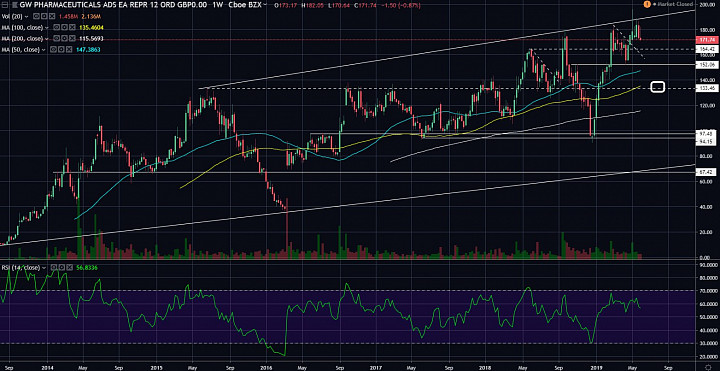Click the MA 50 value 147.3863
Screen dimensions: 720x371
click(x=88, y=49)
